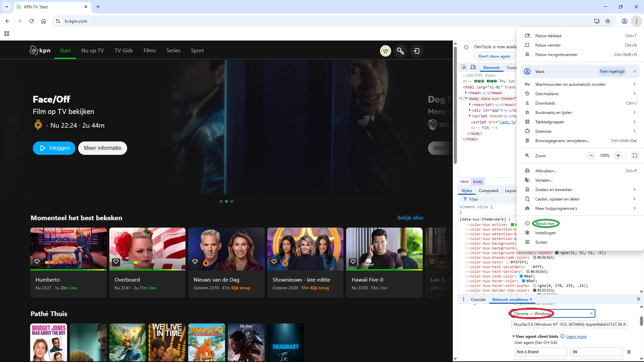The height and width of the screenshot is (362, 644).
Task: Toggle heart on Overboard thumbnail
Action: point(116,261)
